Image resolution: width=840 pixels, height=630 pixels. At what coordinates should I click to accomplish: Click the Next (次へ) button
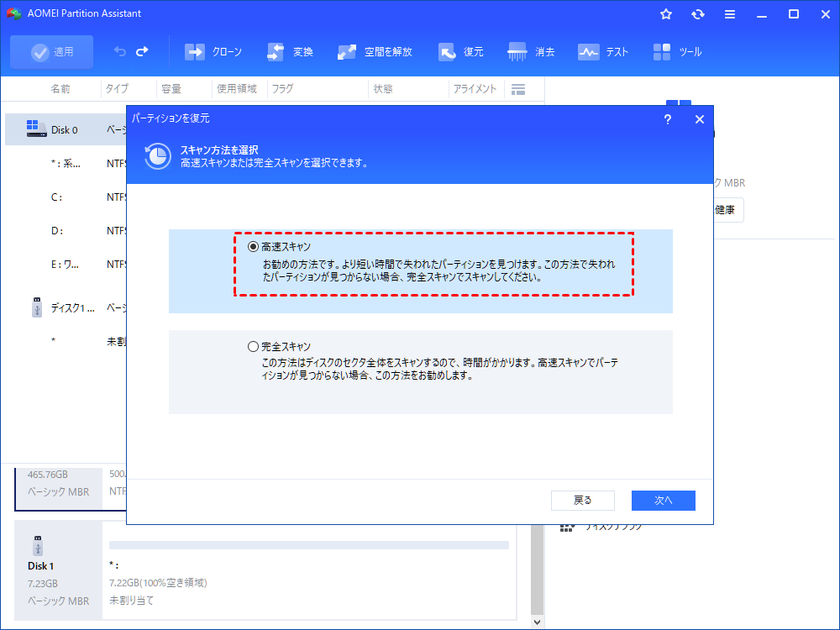coord(663,500)
